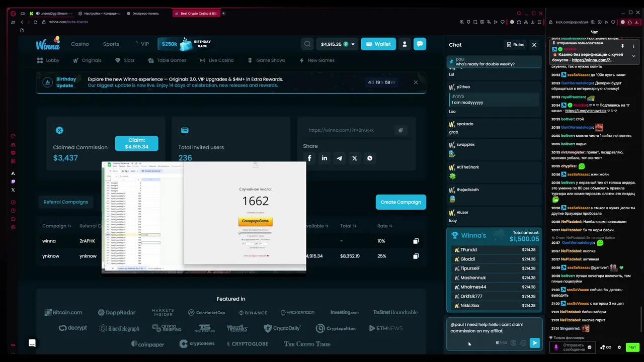The width and height of the screenshot is (644, 362).
Task: Copy the ynknow campaign link
Action: (416, 256)
